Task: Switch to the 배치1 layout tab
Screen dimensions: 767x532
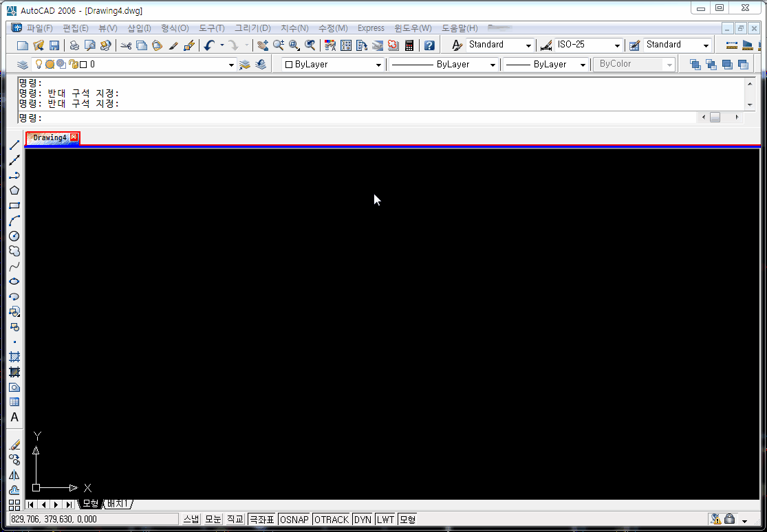Action: pyautogui.click(x=118, y=504)
